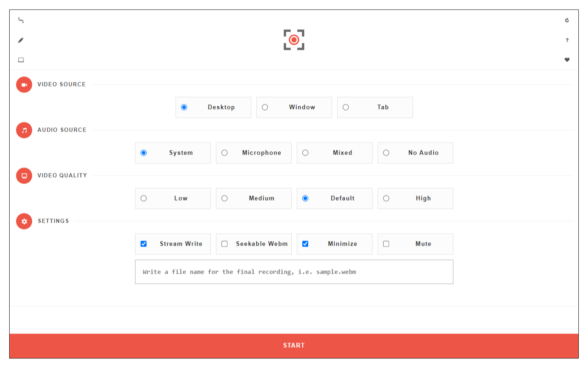Set video quality to Medium

(254, 198)
